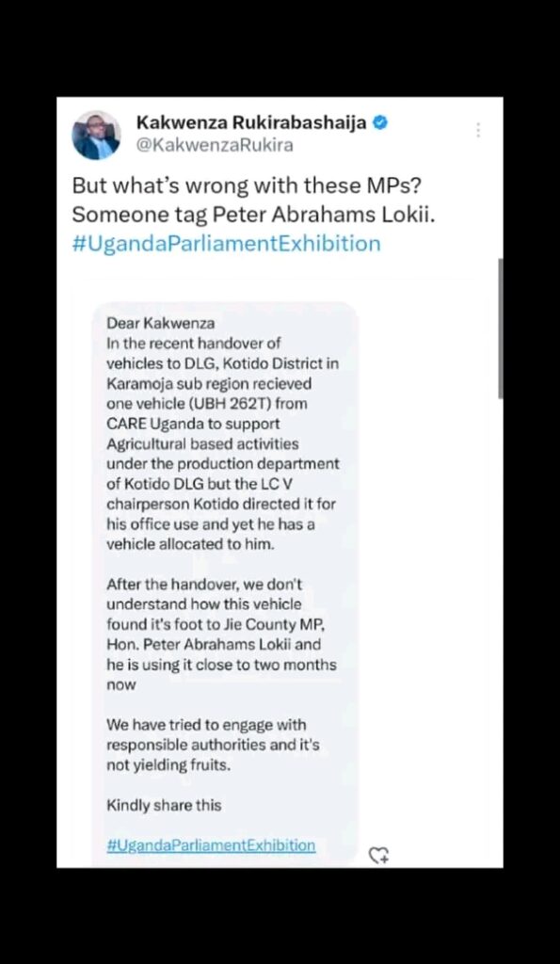Screen dimensions: 560x964
Task: Open the Kakwenza Rukirabashaija display name
Action: pos(251,123)
